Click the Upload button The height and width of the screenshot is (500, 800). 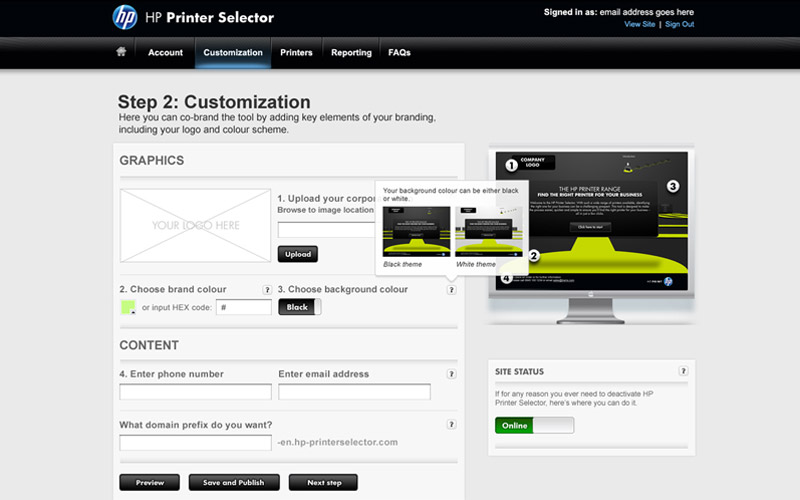click(x=298, y=254)
